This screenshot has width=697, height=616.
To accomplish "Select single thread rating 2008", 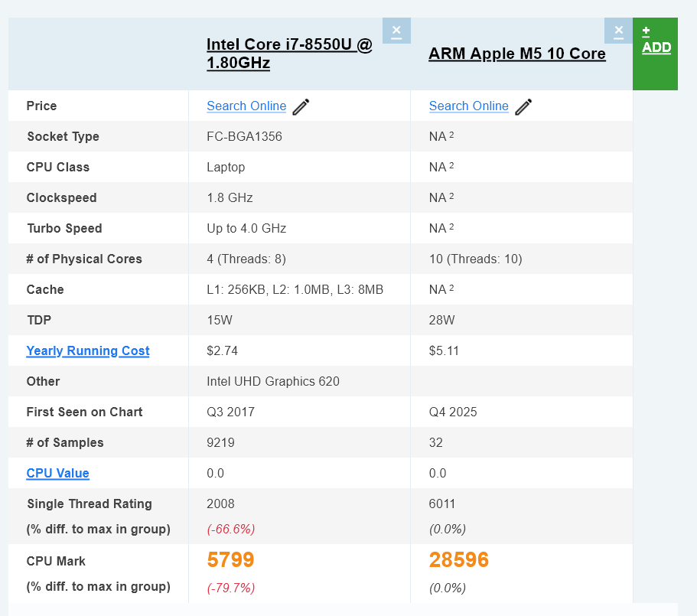I will point(220,504).
